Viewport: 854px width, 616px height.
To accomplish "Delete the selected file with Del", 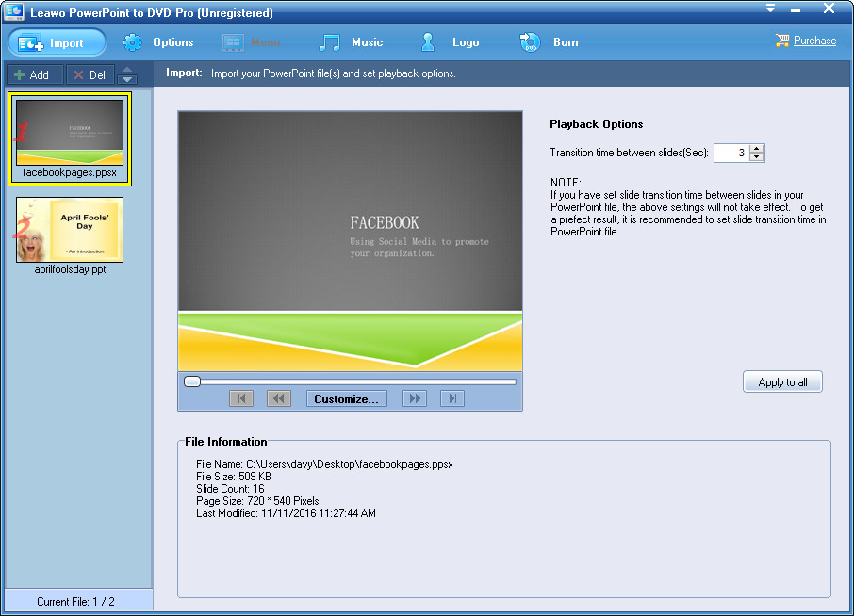I will coord(90,75).
